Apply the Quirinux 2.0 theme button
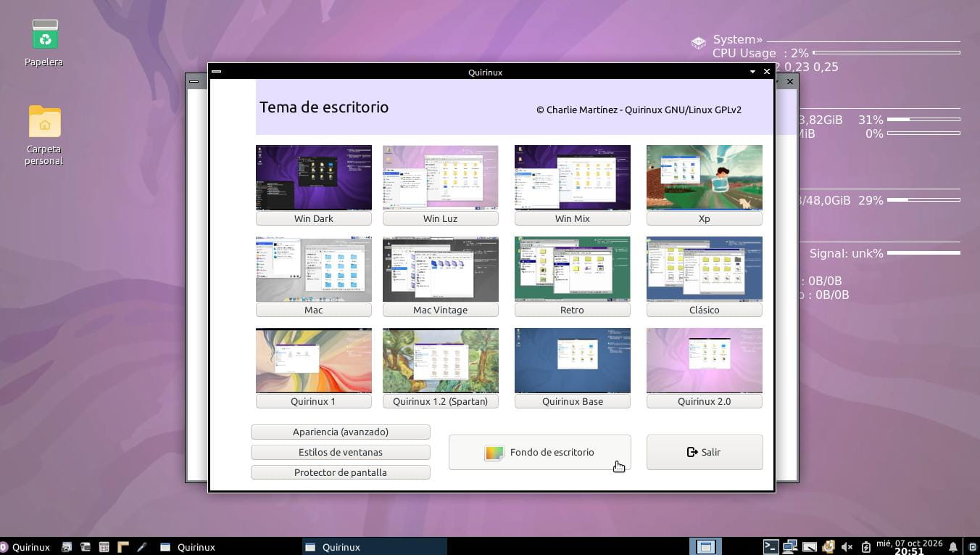The width and height of the screenshot is (980, 555). click(705, 401)
